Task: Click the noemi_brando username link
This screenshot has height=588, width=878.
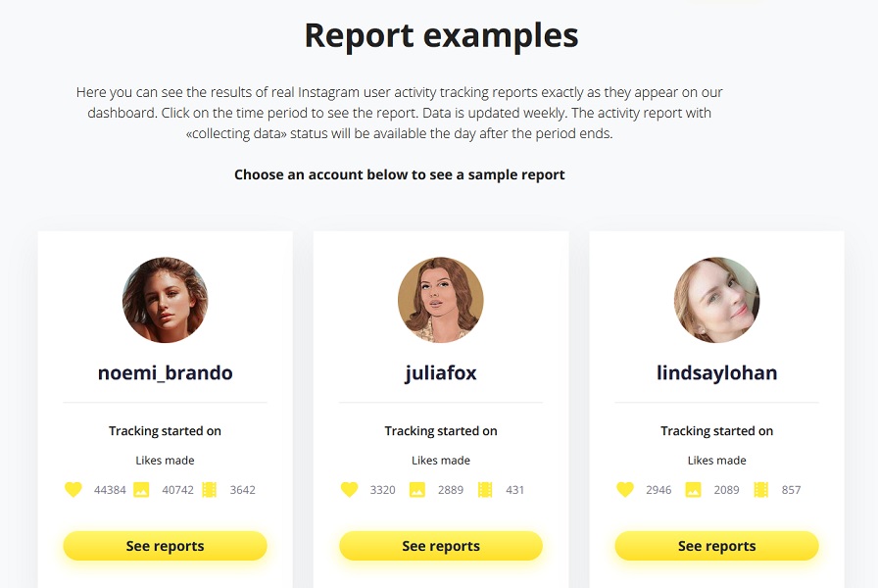Action: pos(165,372)
